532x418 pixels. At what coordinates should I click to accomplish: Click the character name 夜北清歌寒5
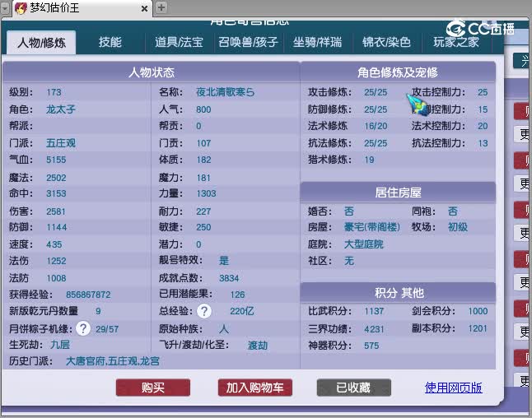click(225, 92)
